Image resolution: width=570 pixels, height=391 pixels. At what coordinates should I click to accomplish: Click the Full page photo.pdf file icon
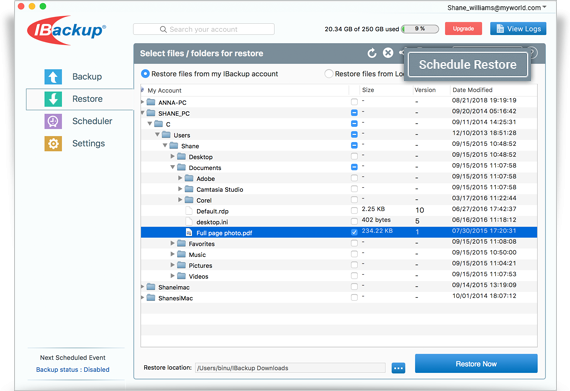click(189, 233)
